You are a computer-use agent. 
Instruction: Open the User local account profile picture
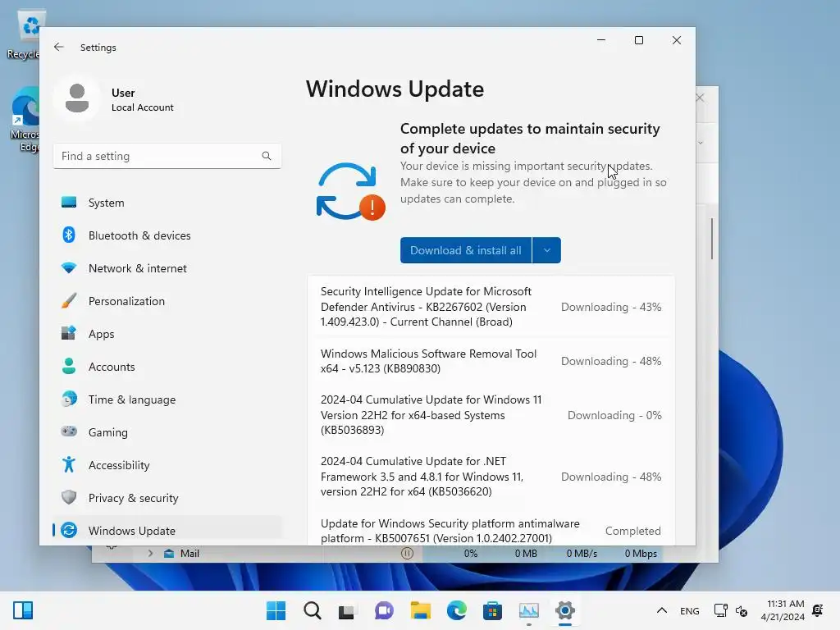coord(77,98)
